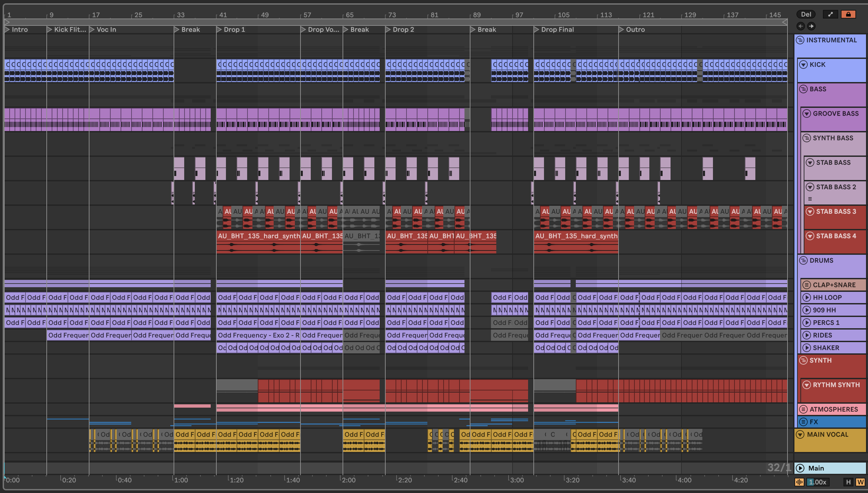The image size is (868, 493).
Task: Toggle the H height optimize button
Action: click(848, 482)
